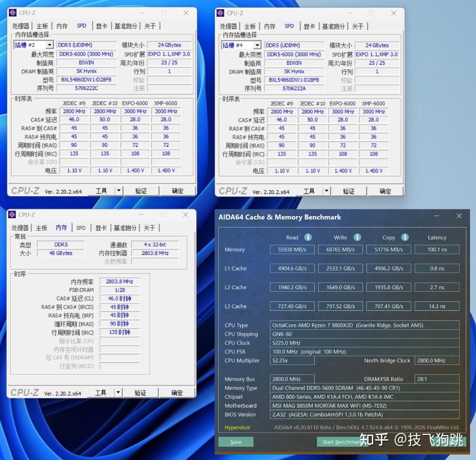This screenshot has width=476, height=460.
Task: Click CPU-Z app icon in slot #2 window
Action: (x=12, y=13)
